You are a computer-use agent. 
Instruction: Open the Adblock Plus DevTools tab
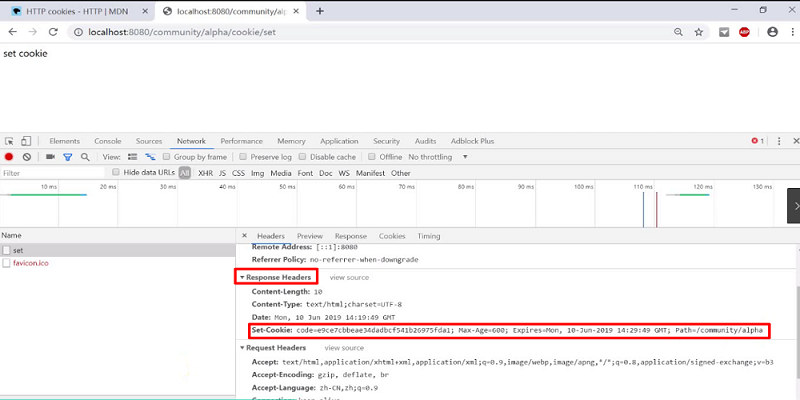pos(472,141)
